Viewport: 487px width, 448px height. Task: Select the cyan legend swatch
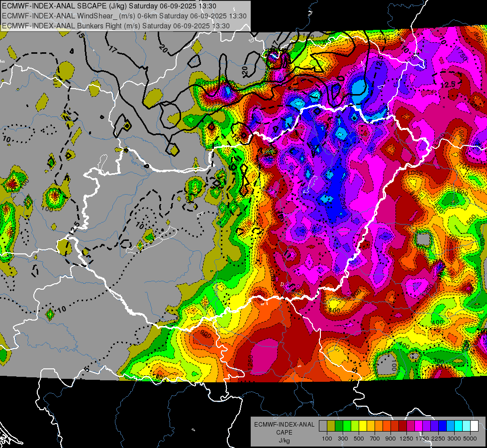click(x=459, y=426)
